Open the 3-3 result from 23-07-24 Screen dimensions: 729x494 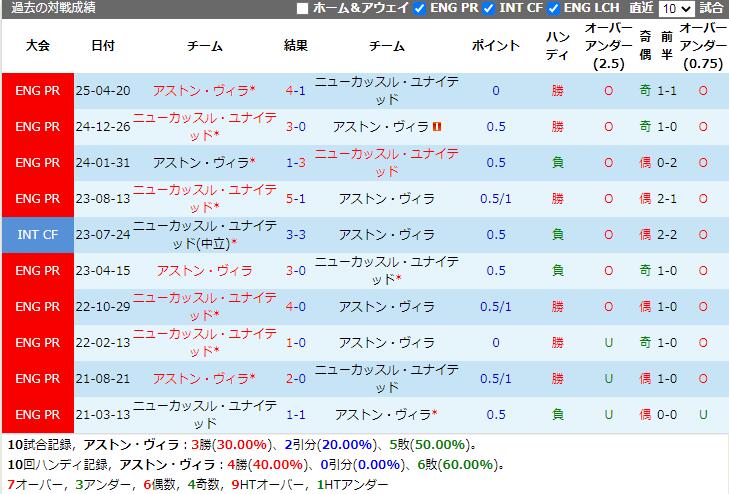click(296, 235)
